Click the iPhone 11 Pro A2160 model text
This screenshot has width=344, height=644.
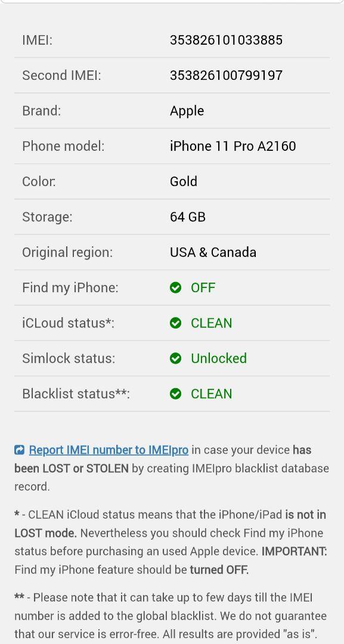coord(233,146)
